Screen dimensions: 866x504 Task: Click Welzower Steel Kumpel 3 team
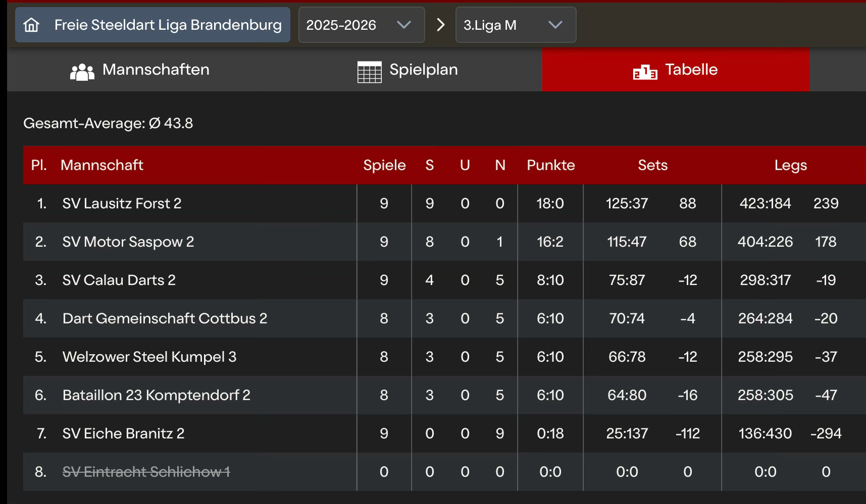coord(149,357)
